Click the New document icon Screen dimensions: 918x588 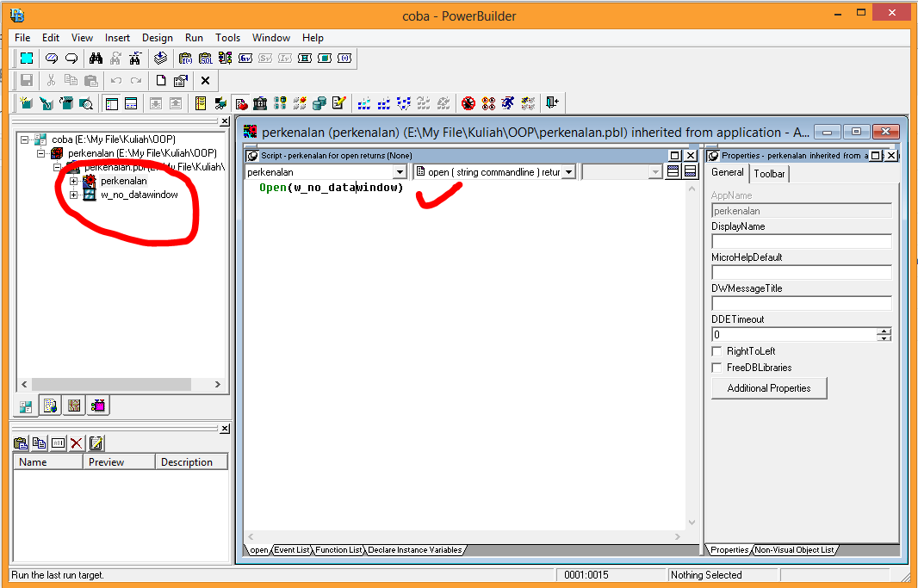[x=160, y=81]
